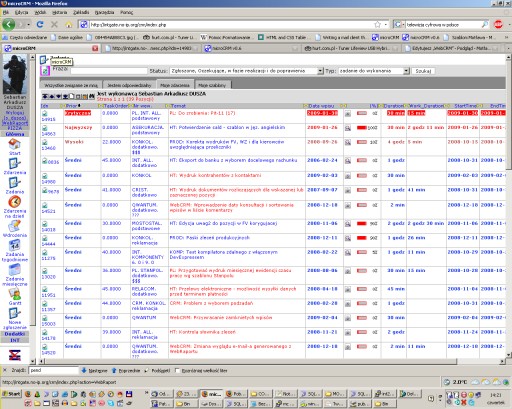Screen dimensions: 512x409
Task: Click the floppy disk quick launch icon
Action: pos(129,394)
